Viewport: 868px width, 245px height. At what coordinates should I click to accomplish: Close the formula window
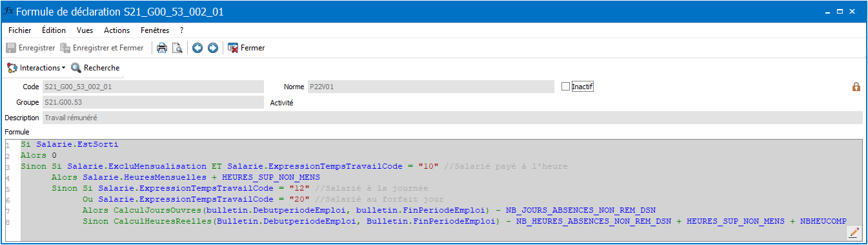pyautogui.click(x=853, y=12)
